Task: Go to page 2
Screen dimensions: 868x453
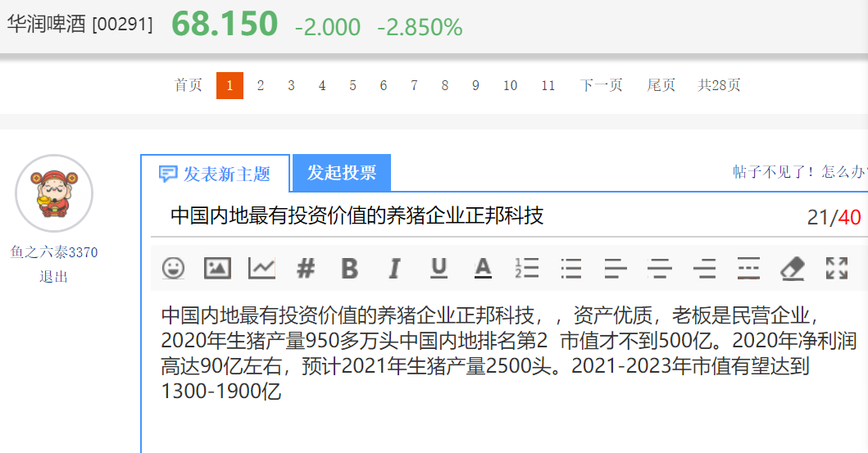Action: click(x=260, y=86)
